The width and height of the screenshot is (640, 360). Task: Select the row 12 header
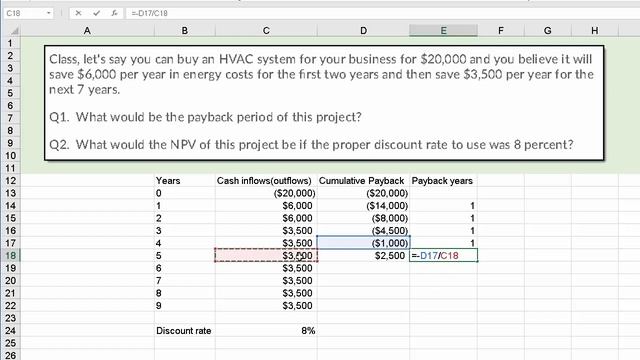[x=11, y=180]
